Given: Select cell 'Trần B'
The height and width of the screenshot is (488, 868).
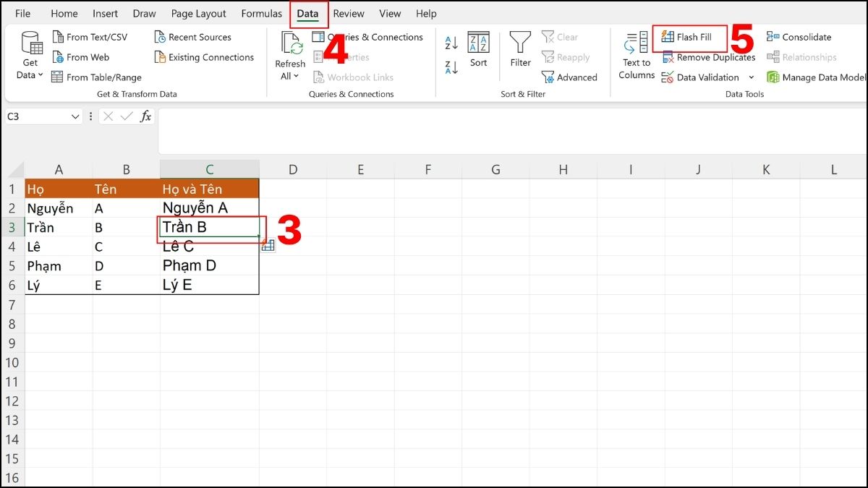Looking at the screenshot, I should point(210,227).
